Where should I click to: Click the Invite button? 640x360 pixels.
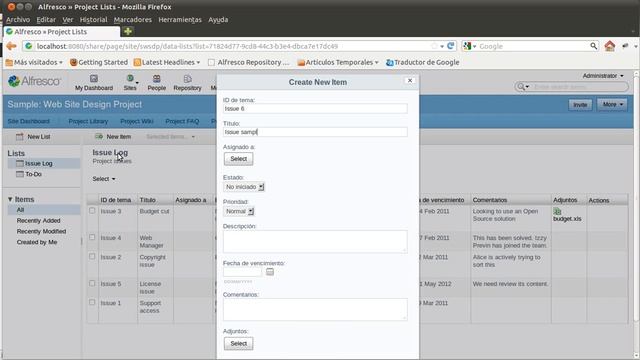(580, 105)
